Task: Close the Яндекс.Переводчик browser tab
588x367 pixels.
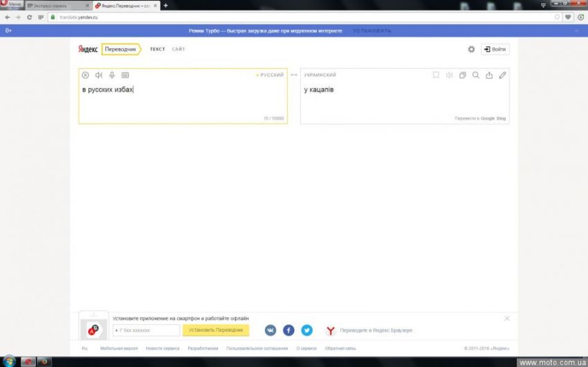Action: tap(155, 6)
